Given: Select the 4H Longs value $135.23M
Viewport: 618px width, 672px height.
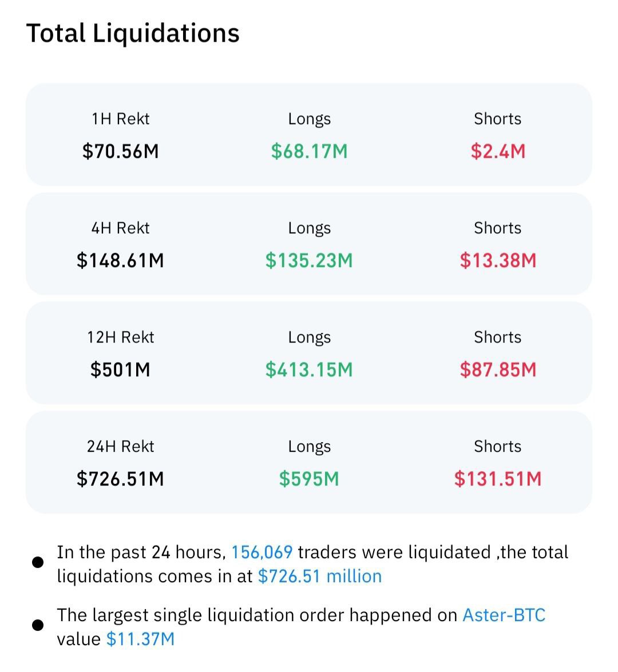Looking at the screenshot, I should pos(309,261).
